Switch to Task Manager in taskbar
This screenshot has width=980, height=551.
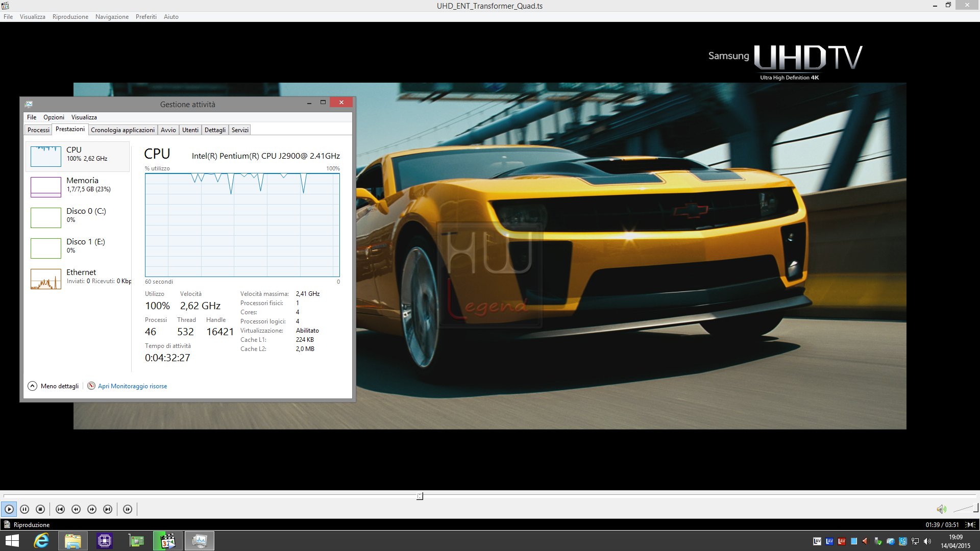coord(199,541)
